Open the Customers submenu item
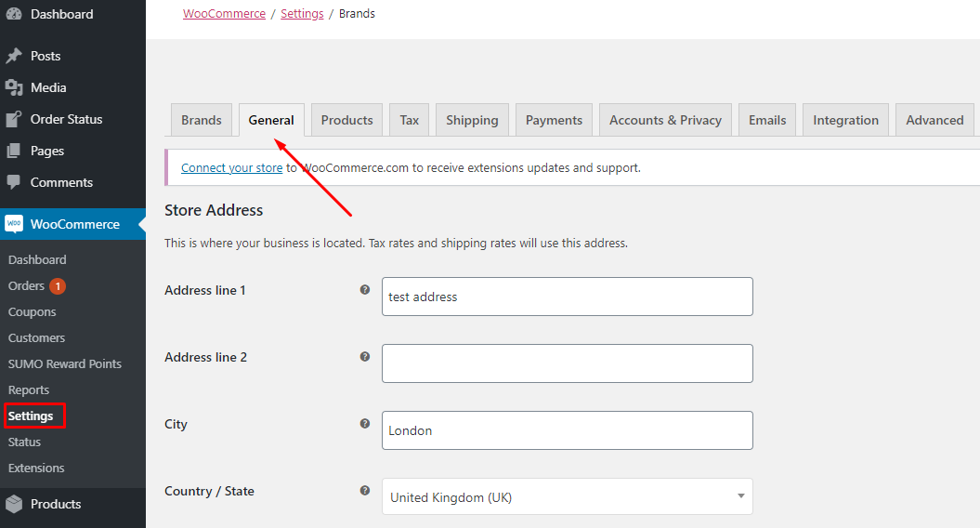980x528 pixels. point(36,337)
